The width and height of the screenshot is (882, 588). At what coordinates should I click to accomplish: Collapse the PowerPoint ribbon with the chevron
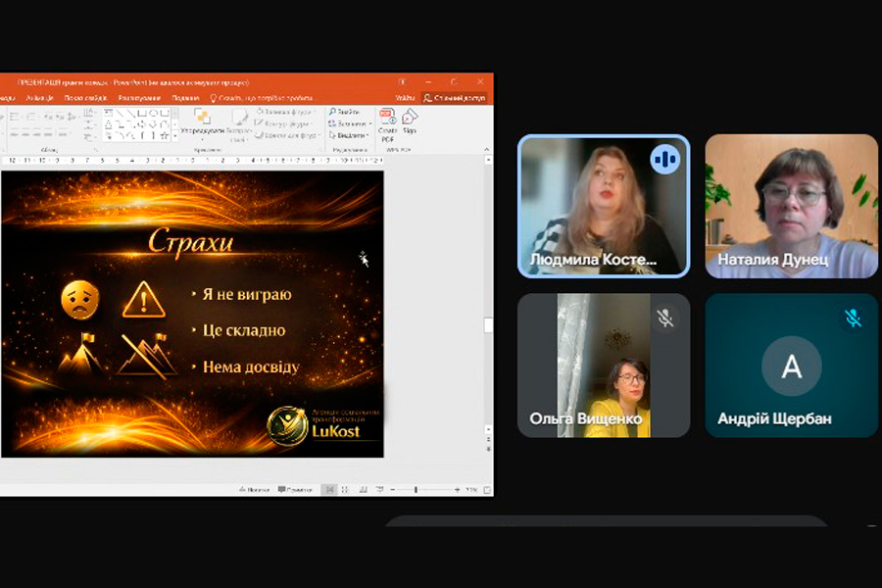[x=486, y=150]
